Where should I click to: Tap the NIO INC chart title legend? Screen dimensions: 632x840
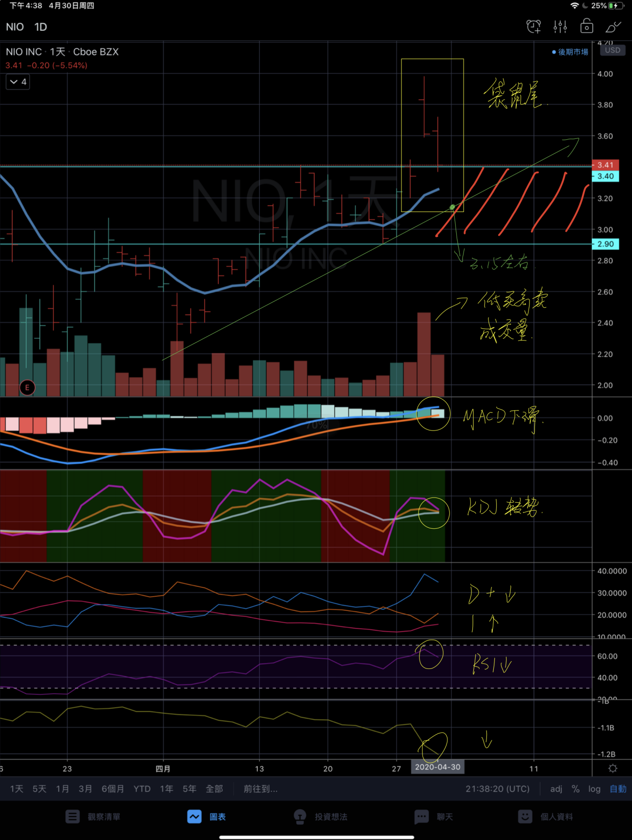coord(62,52)
